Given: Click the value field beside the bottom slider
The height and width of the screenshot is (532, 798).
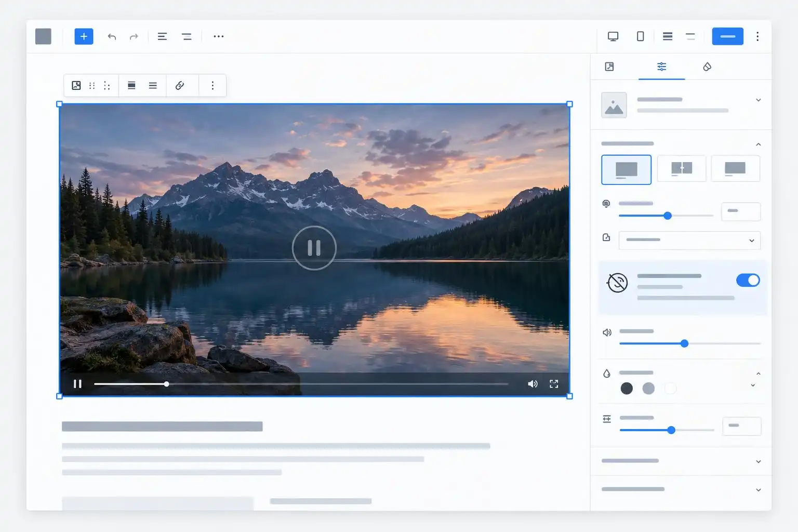Looking at the screenshot, I should [x=741, y=426].
